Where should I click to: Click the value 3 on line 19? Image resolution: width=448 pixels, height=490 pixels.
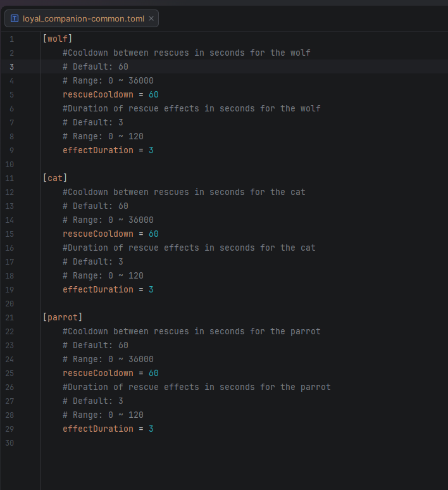[x=151, y=290]
